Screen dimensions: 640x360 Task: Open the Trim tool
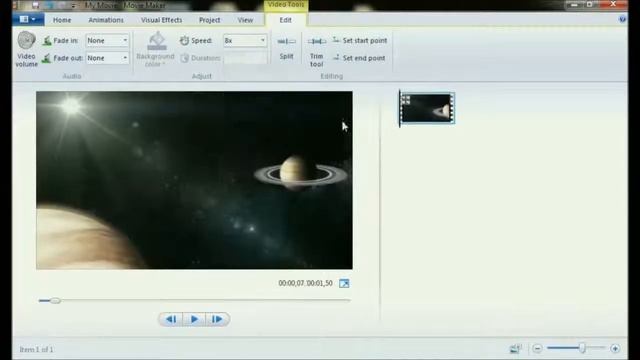(316, 51)
